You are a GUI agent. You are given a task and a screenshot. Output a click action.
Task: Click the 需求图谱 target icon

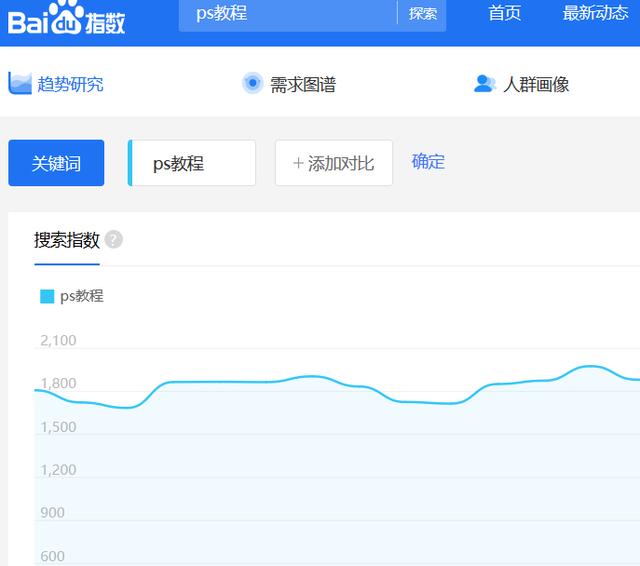[253, 83]
